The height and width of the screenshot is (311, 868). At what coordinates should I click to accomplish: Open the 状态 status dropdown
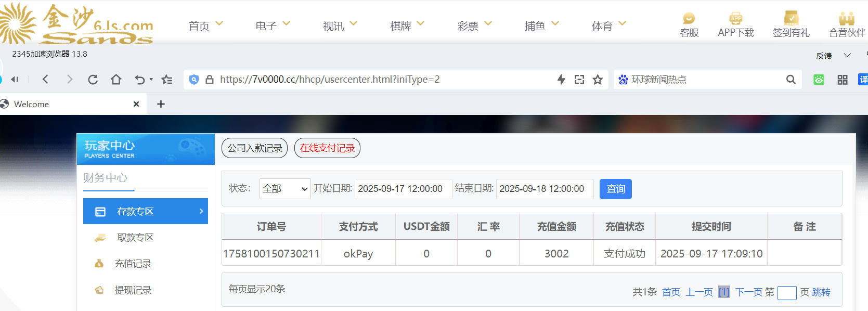click(284, 189)
